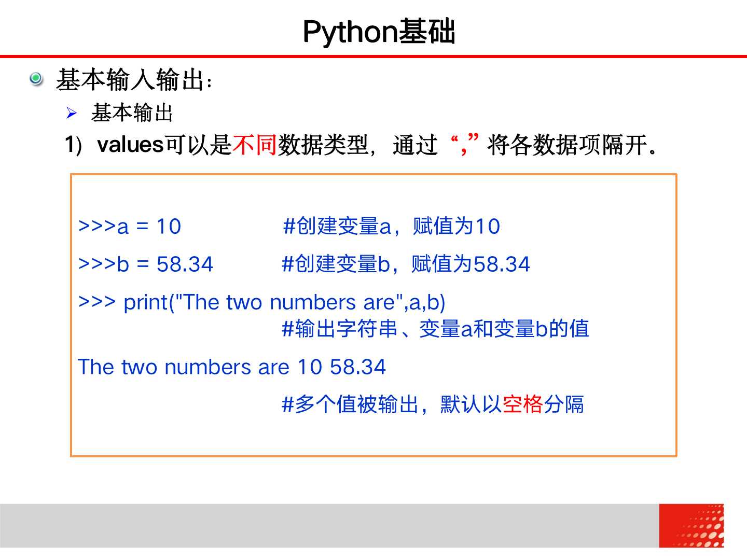Click the text "将各数据项隔开"
747x560 pixels.
(568, 145)
